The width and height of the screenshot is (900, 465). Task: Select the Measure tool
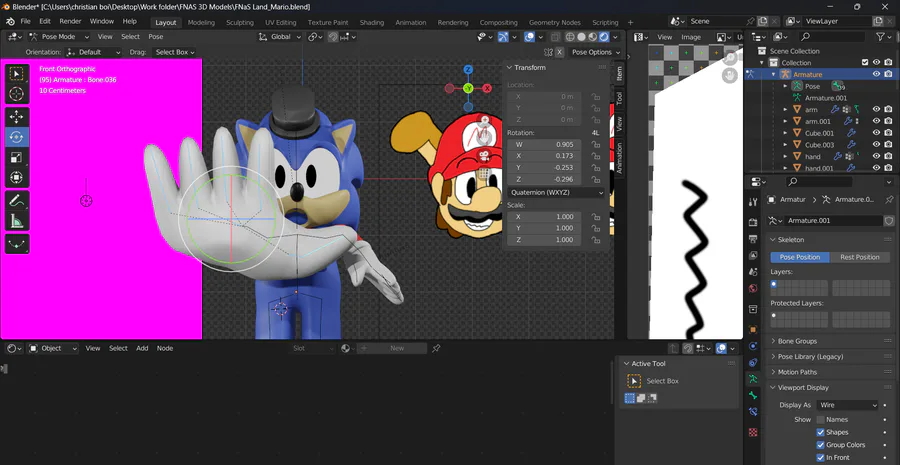[17, 221]
